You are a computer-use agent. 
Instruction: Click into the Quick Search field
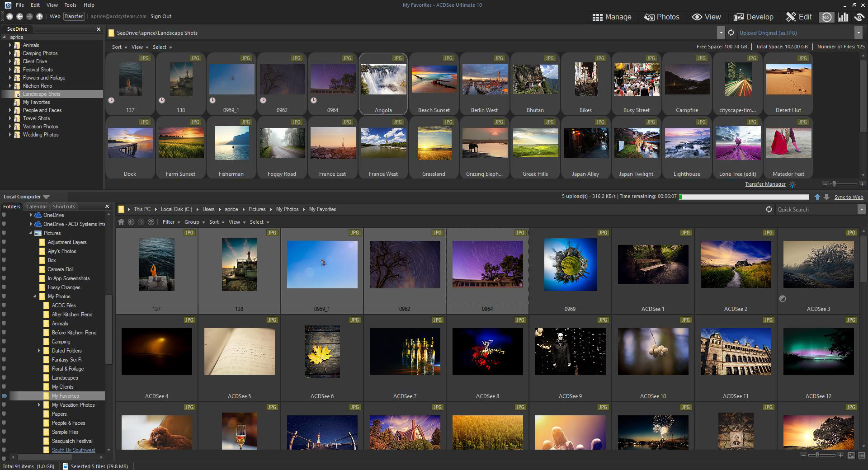816,209
